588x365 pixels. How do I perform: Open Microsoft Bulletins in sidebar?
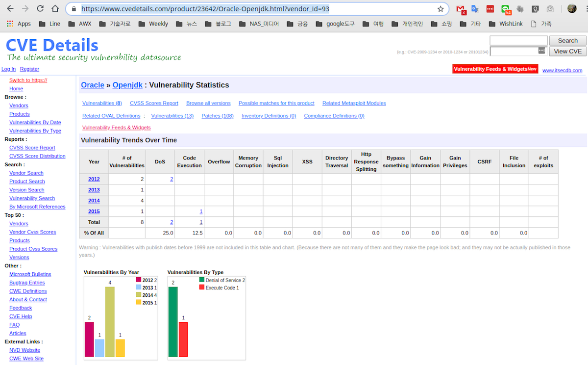pos(30,274)
